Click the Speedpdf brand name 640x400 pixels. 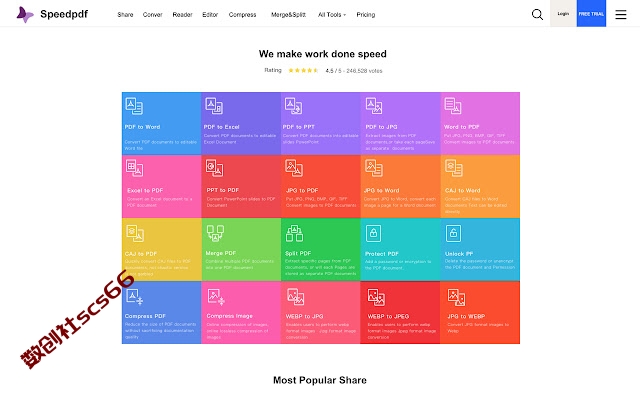pos(64,14)
